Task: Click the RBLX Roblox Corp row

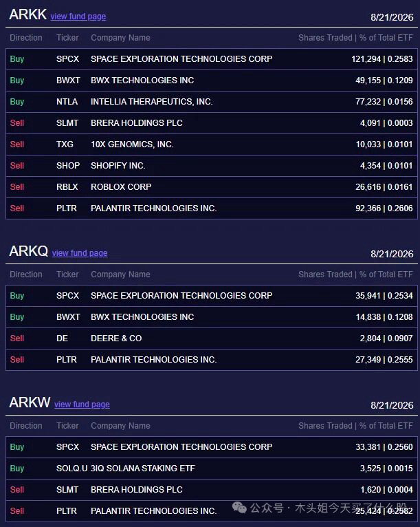Action: 212,187
